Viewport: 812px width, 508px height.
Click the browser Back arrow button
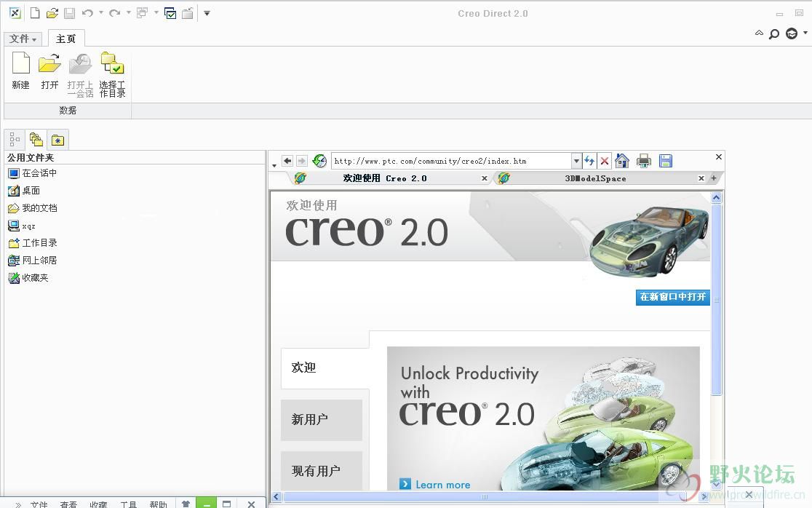287,161
